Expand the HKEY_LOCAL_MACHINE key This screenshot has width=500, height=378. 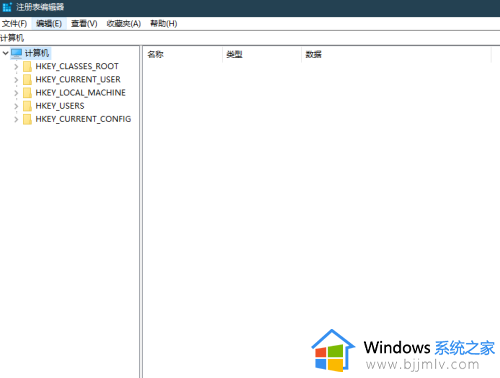16,93
